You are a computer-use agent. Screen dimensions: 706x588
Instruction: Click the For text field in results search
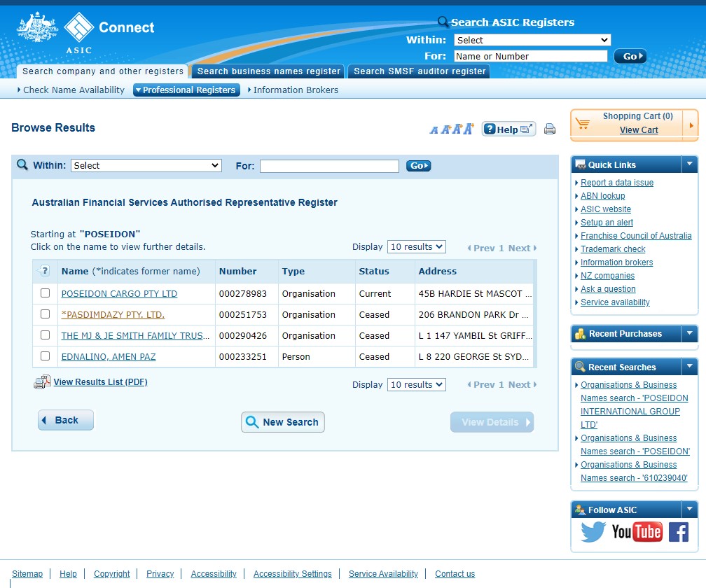tap(329, 166)
